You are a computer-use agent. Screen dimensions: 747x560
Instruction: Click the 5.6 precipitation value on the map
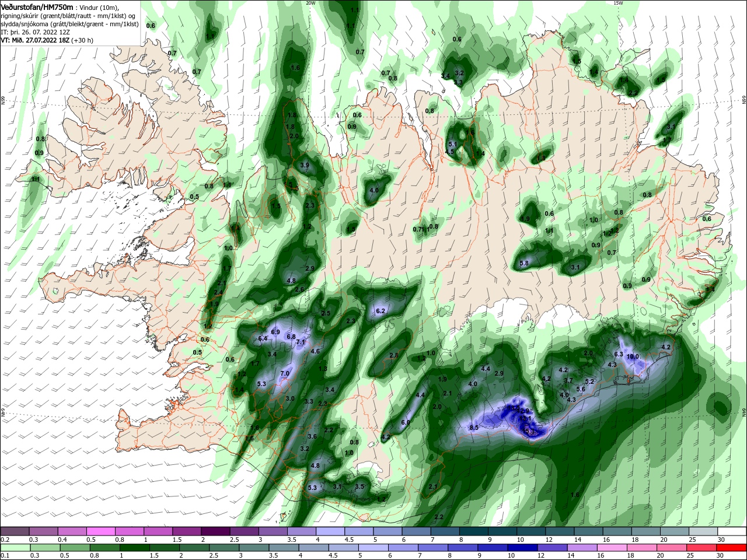coord(581,389)
